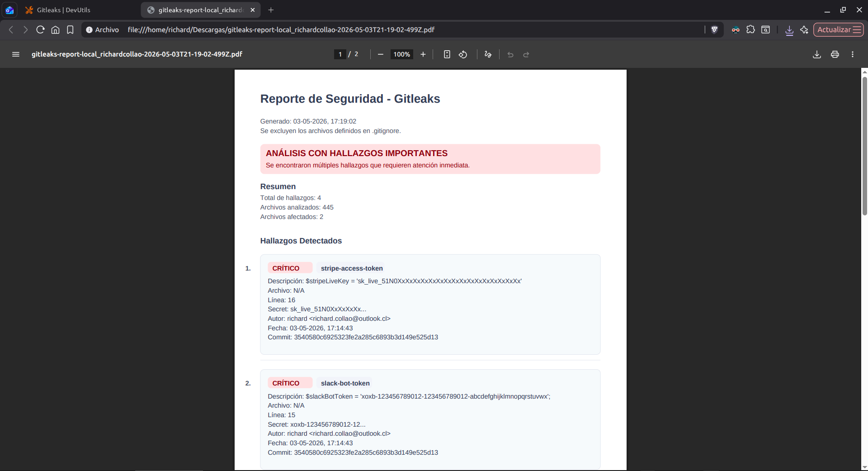Click 'Secret: sk_live_51N0XxXxXxXx...' line

coord(317,309)
